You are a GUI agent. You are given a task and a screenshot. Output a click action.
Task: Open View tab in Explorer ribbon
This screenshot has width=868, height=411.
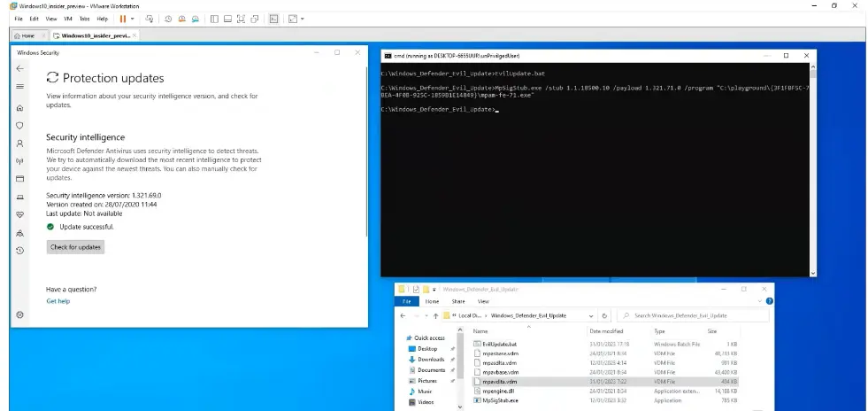click(x=483, y=302)
